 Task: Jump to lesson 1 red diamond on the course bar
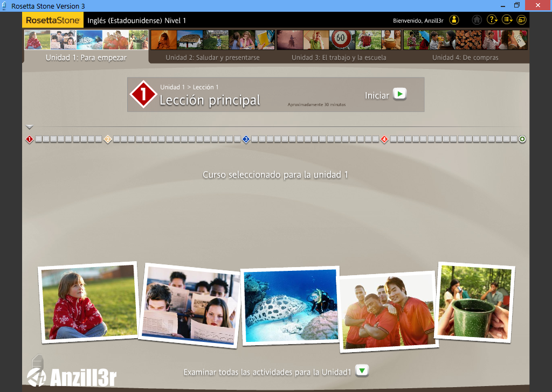click(x=30, y=139)
